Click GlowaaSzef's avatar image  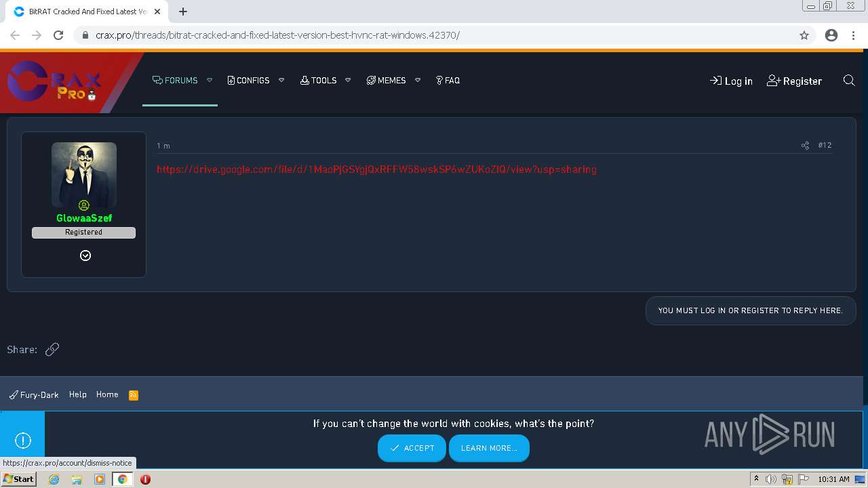pyautogui.click(x=84, y=175)
